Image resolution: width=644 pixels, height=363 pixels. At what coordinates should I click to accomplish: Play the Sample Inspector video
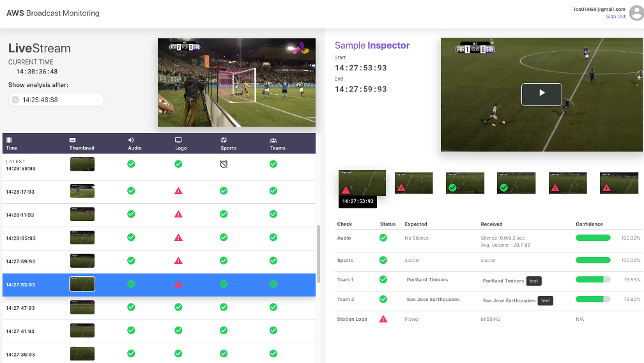[541, 95]
